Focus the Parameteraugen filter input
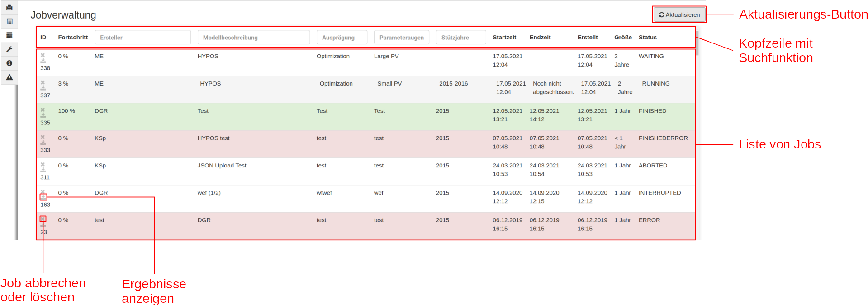868x305 pixels. [401, 38]
